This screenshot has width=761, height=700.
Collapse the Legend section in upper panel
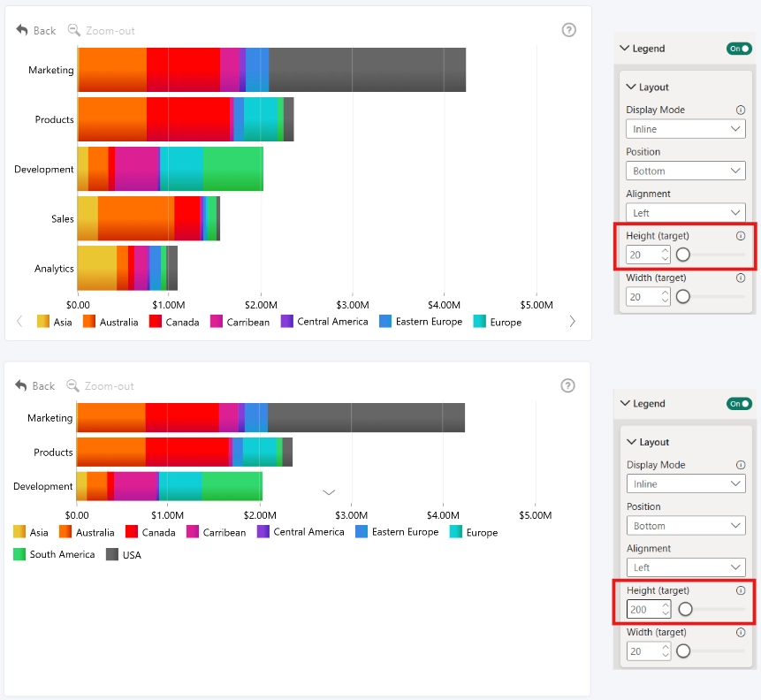pos(625,48)
